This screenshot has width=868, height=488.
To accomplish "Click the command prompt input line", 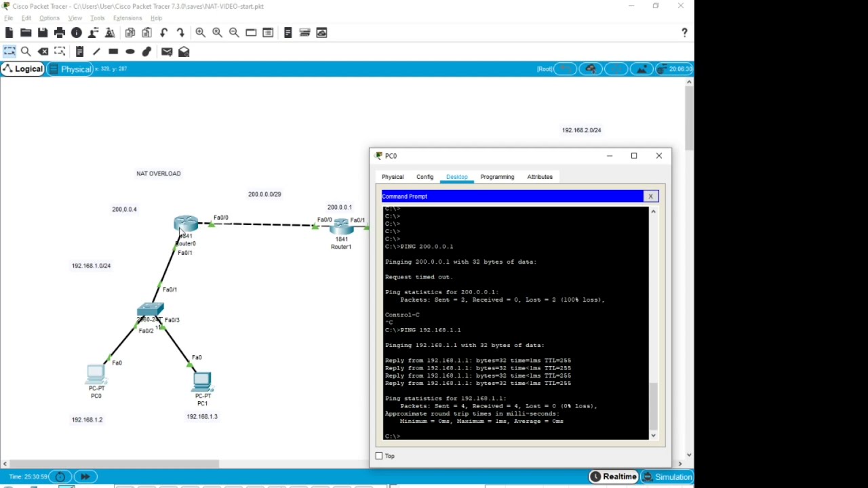I will pyautogui.click(x=515, y=436).
